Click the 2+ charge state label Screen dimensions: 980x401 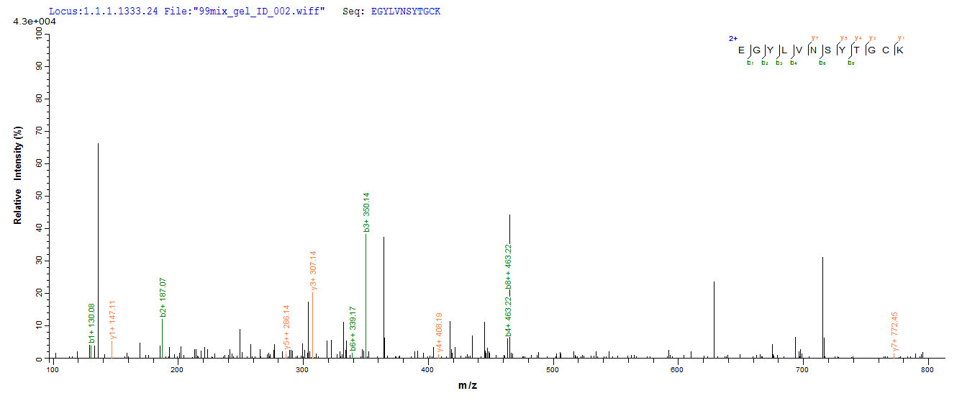pos(731,39)
